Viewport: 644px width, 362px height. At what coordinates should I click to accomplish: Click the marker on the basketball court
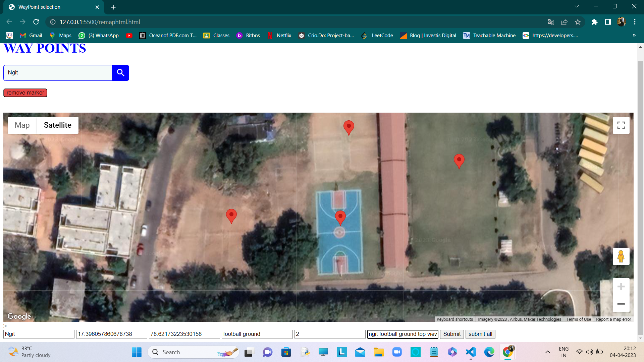point(340,217)
